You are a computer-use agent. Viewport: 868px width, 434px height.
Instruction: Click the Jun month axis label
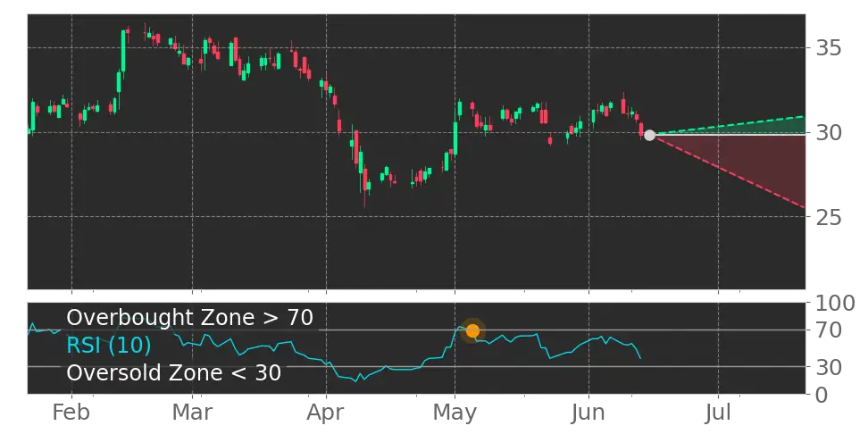point(588,413)
